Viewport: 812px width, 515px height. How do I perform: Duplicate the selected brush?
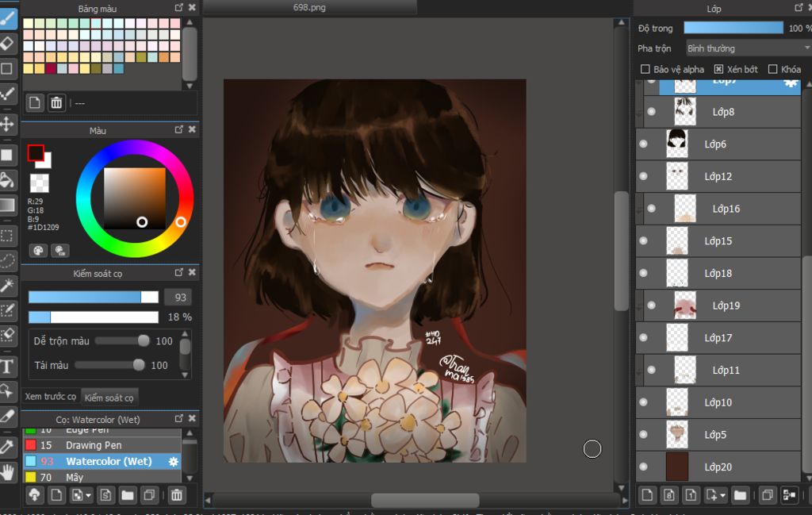149,495
